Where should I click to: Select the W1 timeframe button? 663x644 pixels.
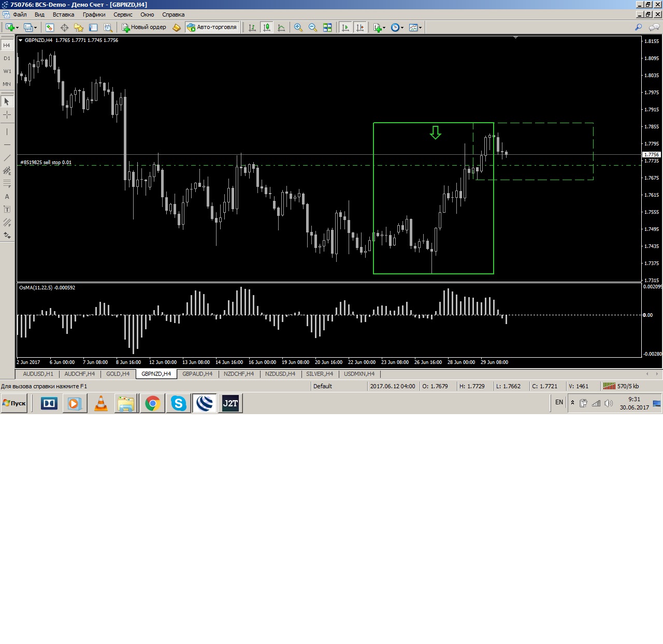coord(7,71)
